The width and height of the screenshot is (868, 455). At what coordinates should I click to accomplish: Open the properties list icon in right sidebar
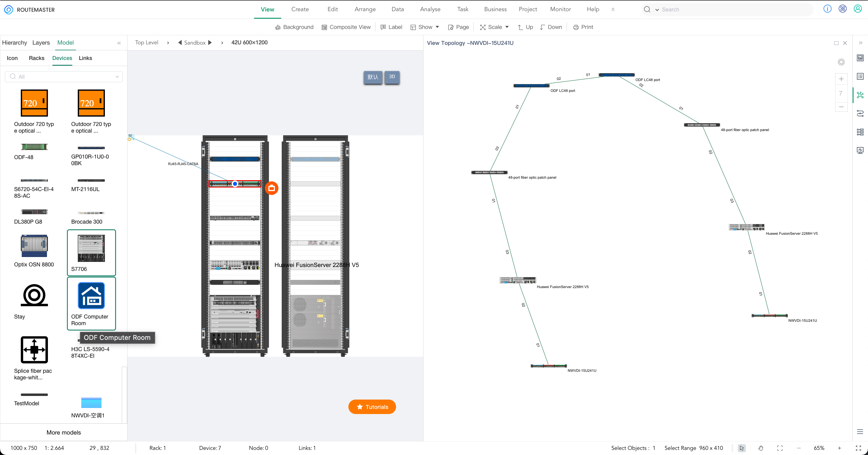pos(860,77)
